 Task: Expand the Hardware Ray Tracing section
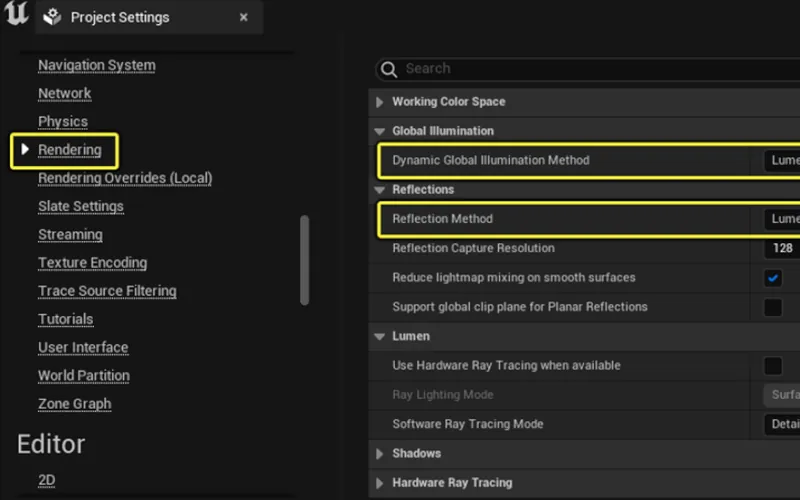click(379, 483)
